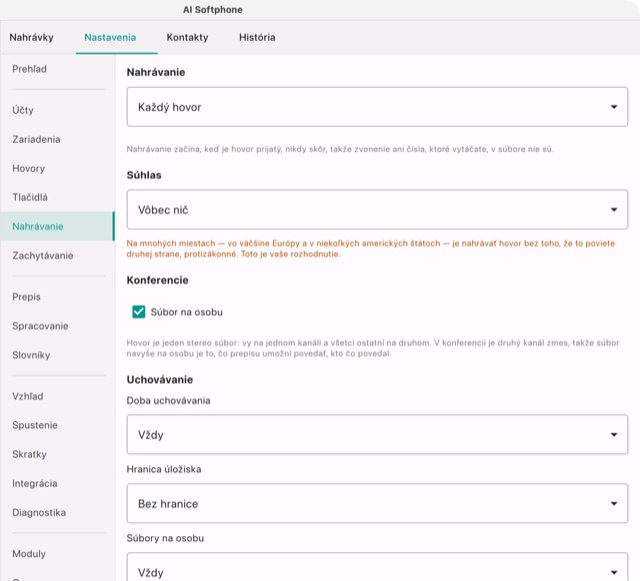Go to the História tab
The width and height of the screenshot is (640, 581).
pyautogui.click(x=257, y=37)
